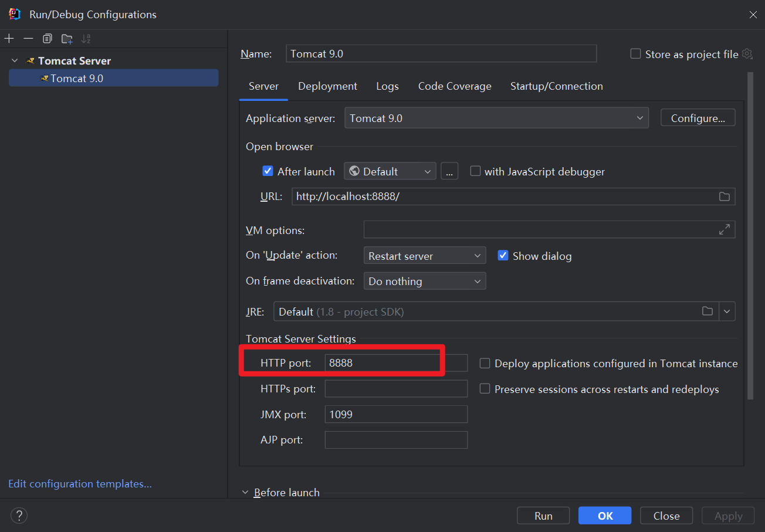The width and height of the screenshot is (765, 532).
Task: Expand the VM options field
Action: (x=725, y=229)
